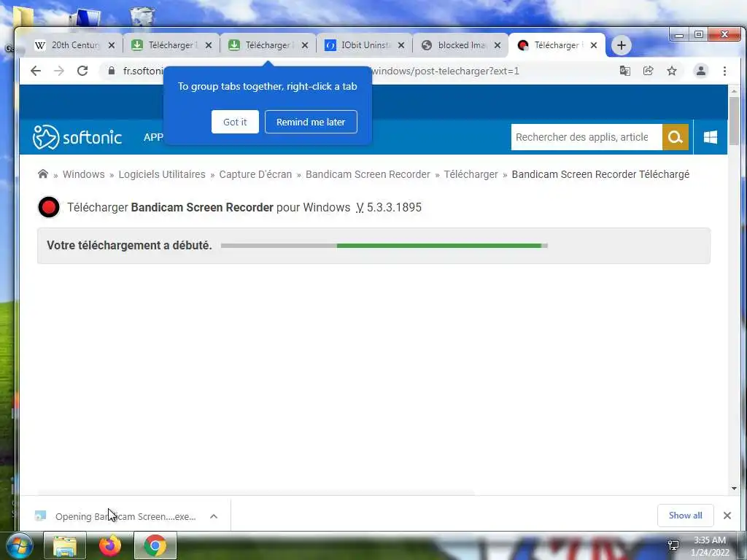Viewport: 747px width, 560px height.
Task: Click the lock icon in the address bar
Action: (112, 71)
